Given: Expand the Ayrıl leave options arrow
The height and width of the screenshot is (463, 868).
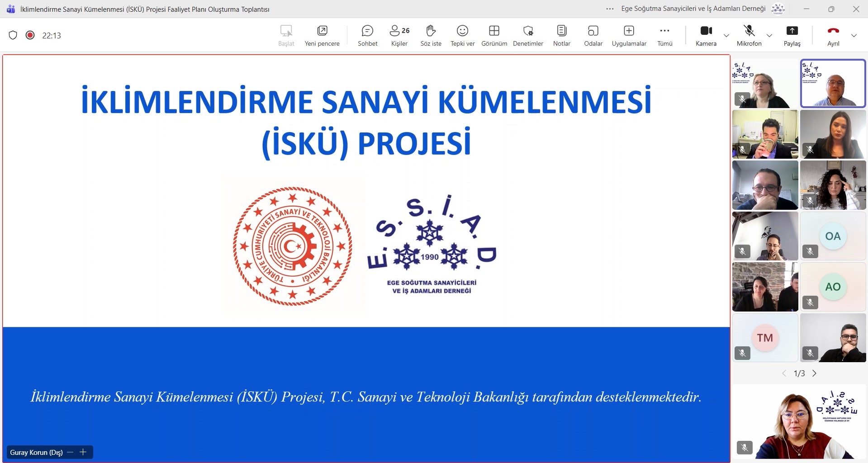Looking at the screenshot, I should 854,36.
